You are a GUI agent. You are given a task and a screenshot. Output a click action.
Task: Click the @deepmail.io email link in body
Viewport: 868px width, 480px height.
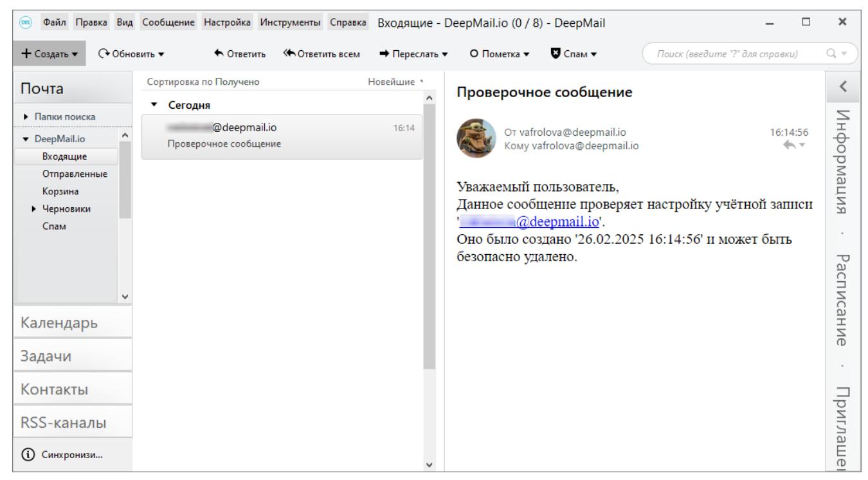[530, 222]
